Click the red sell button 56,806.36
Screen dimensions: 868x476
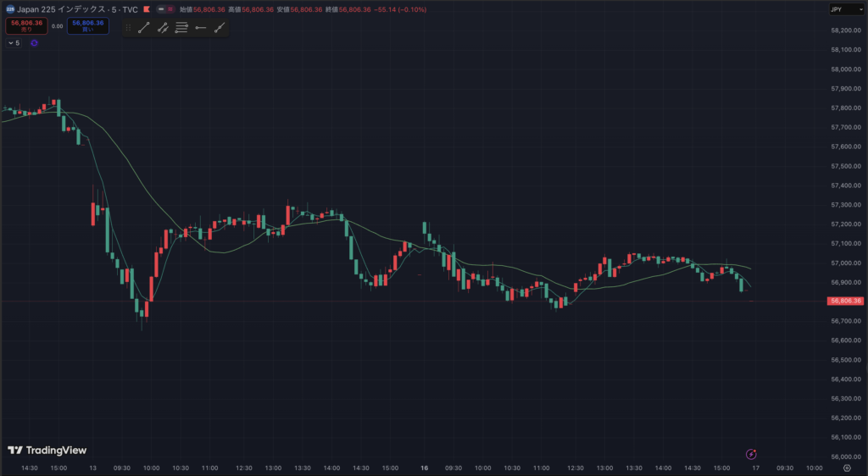(26, 26)
